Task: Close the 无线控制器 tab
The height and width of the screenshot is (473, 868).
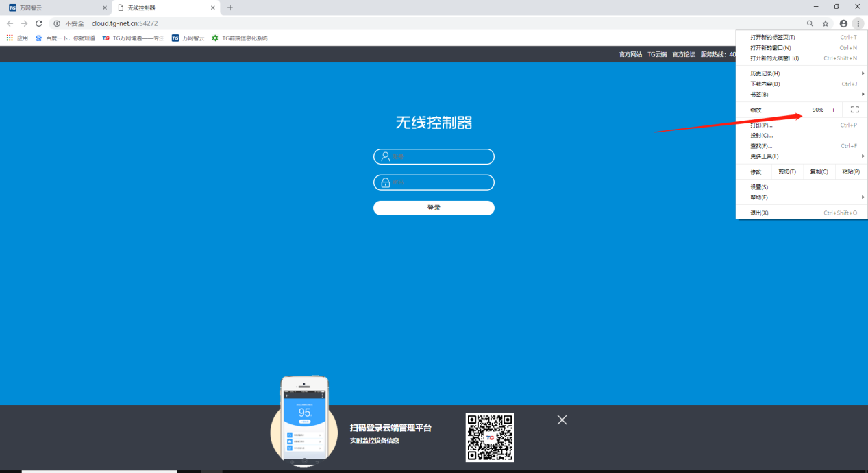Action: pos(213,8)
